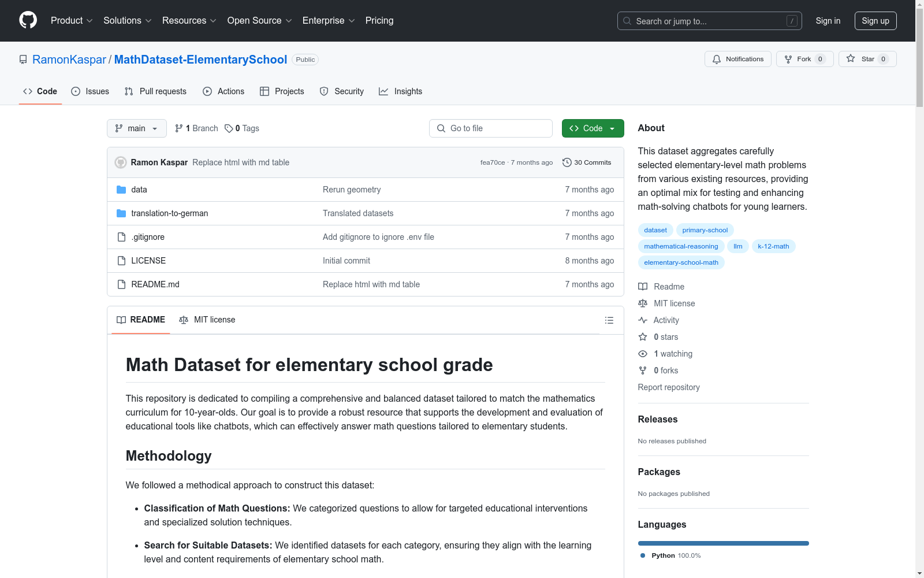Expand the Enterprise menu
The height and width of the screenshot is (578, 924).
tap(329, 21)
